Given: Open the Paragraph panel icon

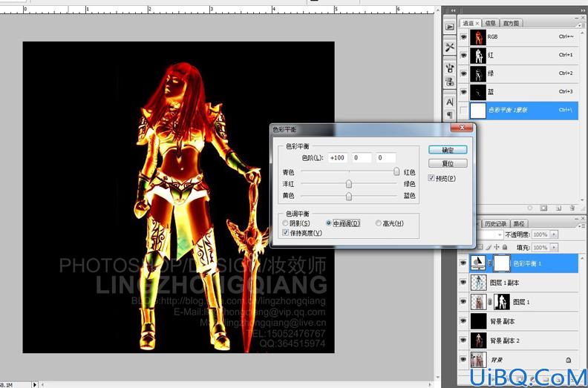Looking at the screenshot, I should [x=450, y=115].
